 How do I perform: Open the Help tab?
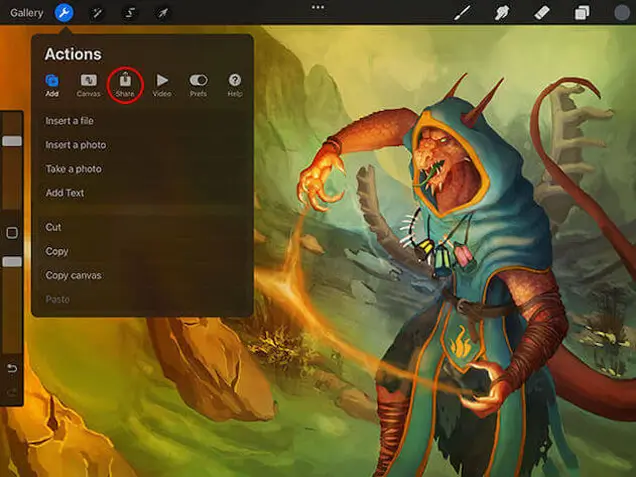tap(235, 83)
